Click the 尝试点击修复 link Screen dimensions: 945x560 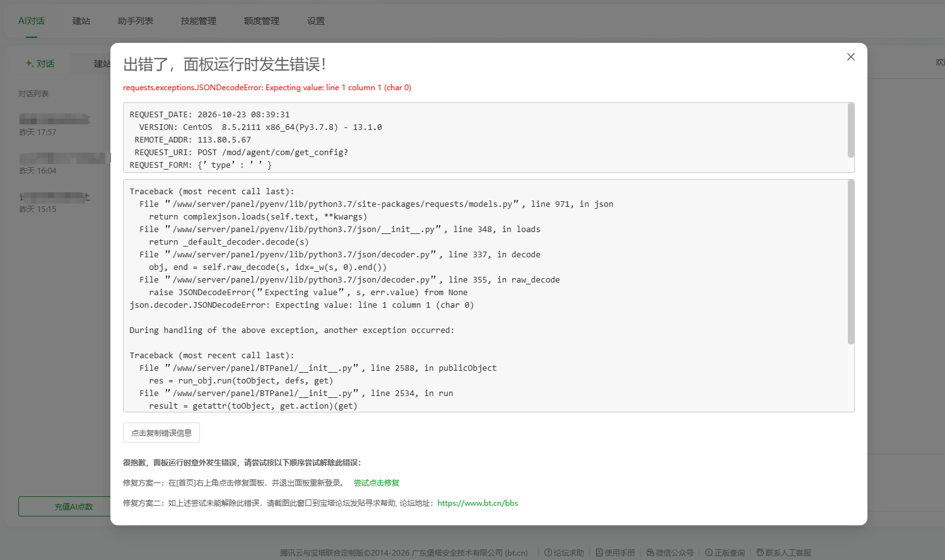377,483
